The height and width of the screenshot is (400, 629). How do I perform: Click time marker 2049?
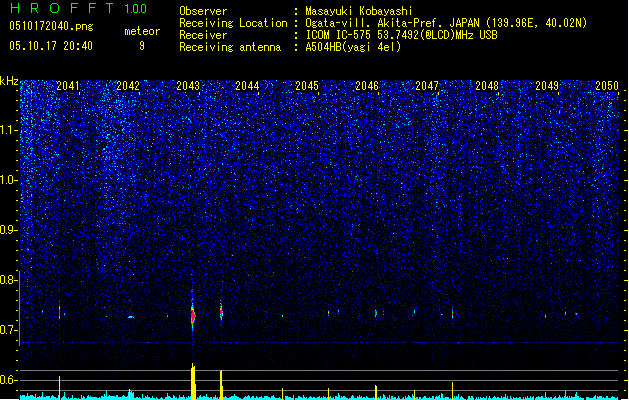[x=547, y=86]
